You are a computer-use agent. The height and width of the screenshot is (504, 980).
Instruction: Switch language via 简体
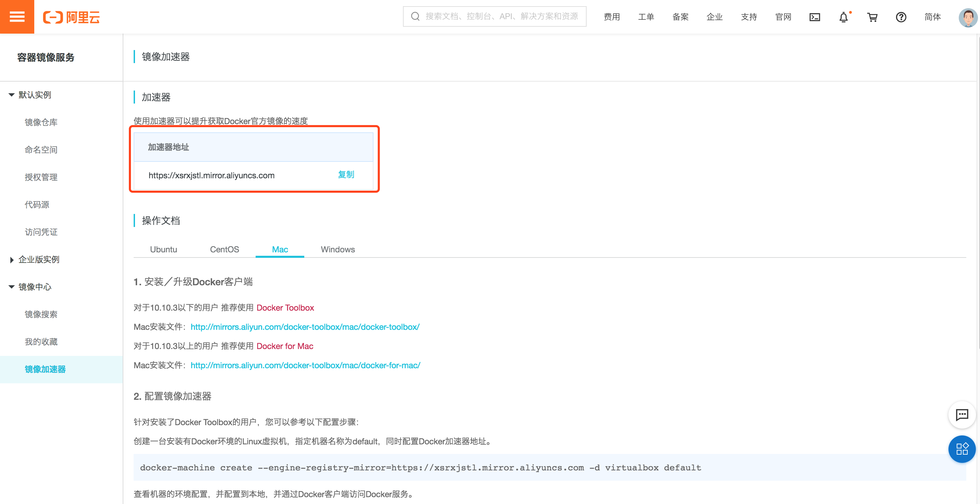coord(932,17)
